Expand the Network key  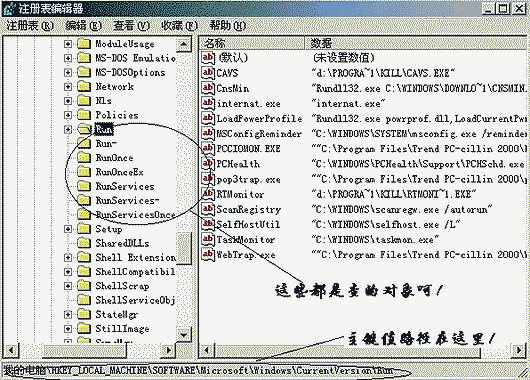[68, 87]
